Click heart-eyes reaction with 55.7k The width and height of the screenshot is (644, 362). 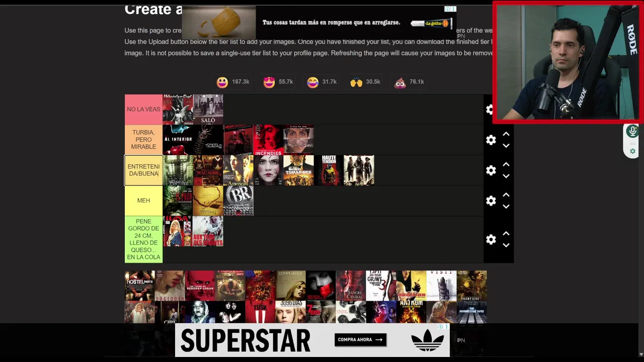(x=278, y=82)
